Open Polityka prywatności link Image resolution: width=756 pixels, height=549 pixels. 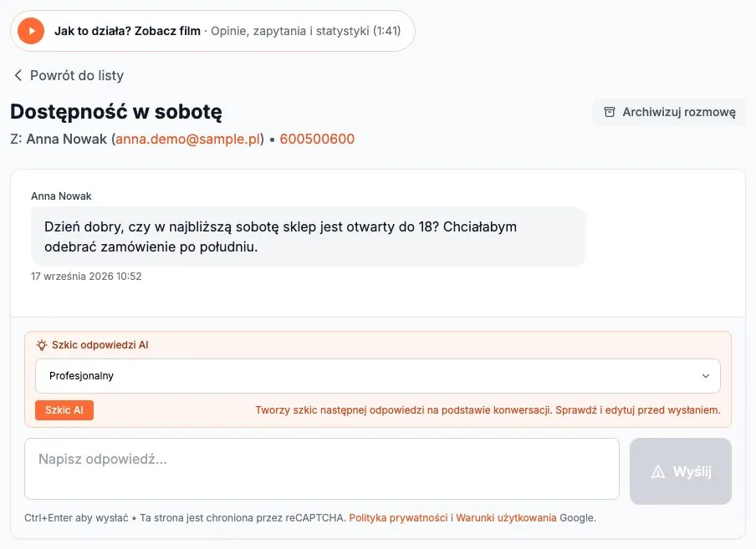coord(398,518)
